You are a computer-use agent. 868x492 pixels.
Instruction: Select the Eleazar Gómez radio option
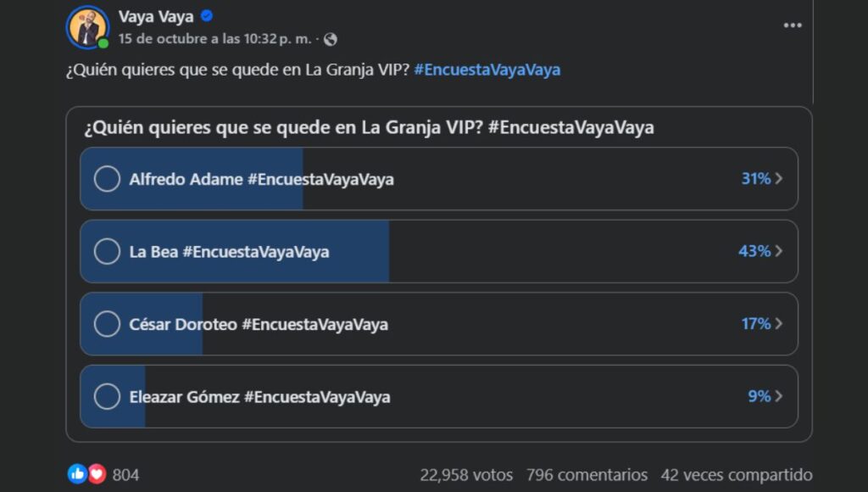click(x=107, y=396)
